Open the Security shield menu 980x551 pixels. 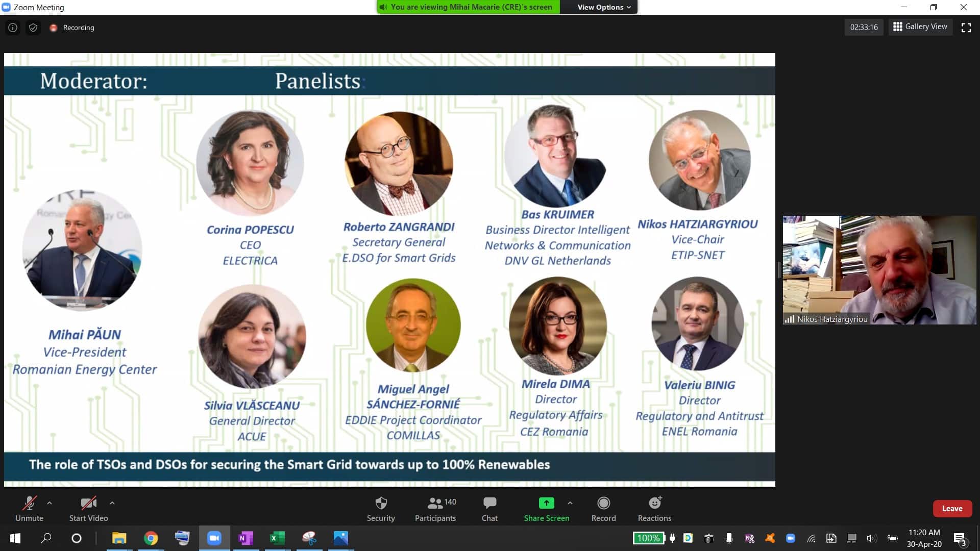click(x=381, y=509)
